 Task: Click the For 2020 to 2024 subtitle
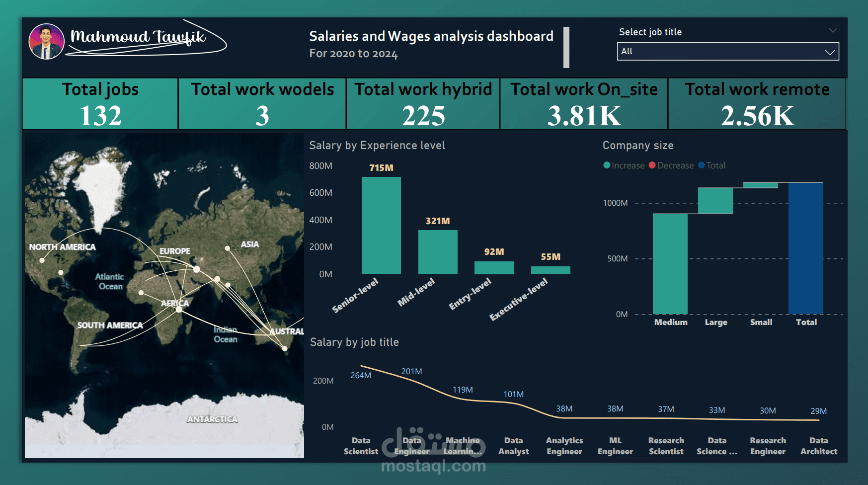[353, 53]
